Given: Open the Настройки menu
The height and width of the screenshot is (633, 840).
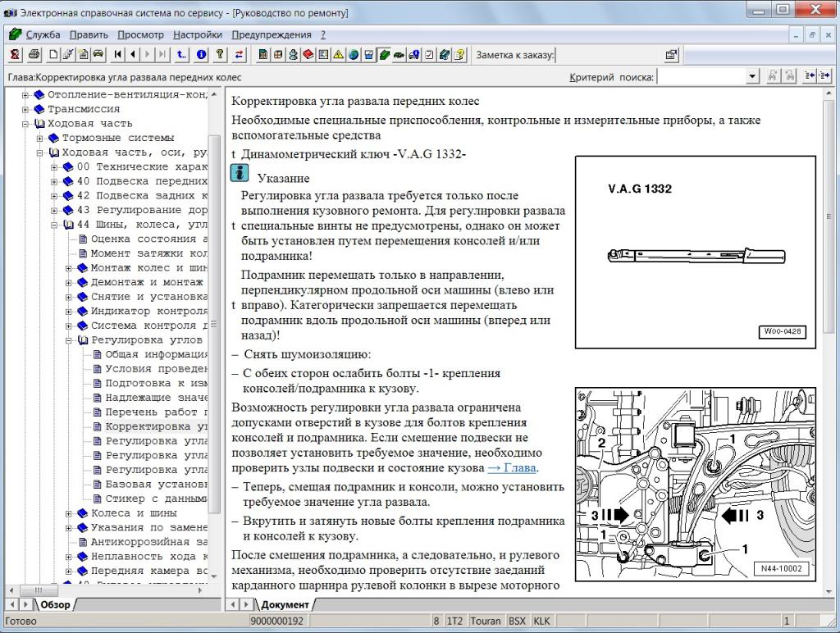Looking at the screenshot, I should pyautogui.click(x=197, y=34).
